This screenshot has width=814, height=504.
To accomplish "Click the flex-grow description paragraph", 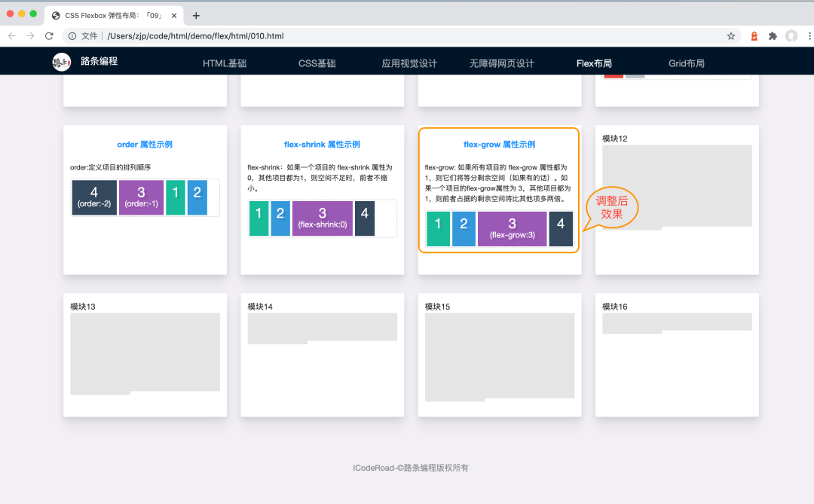I will click(x=498, y=183).
